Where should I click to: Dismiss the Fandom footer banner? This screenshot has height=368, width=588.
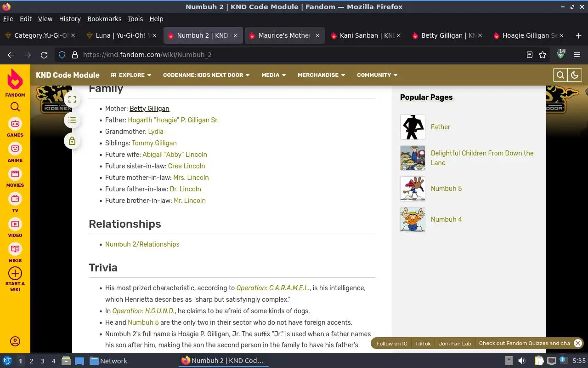(578, 343)
